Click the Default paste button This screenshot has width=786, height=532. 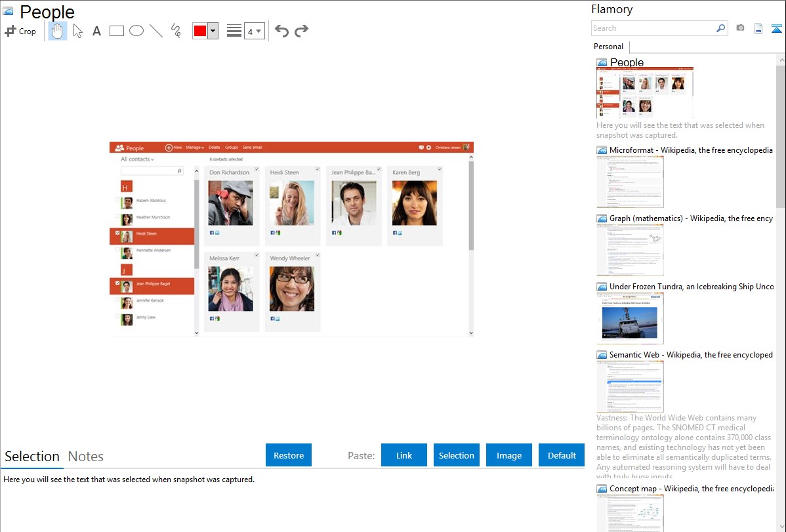coord(562,455)
